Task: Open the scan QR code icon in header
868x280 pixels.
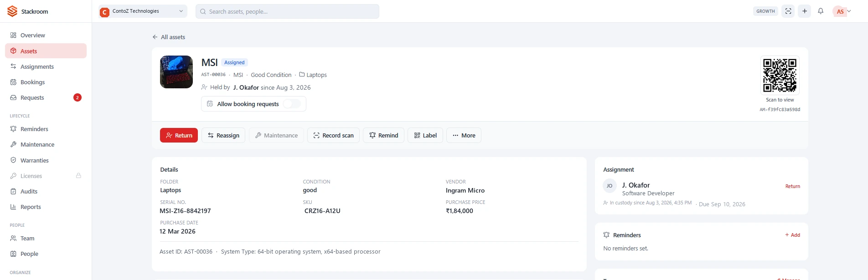Action: [x=788, y=11]
